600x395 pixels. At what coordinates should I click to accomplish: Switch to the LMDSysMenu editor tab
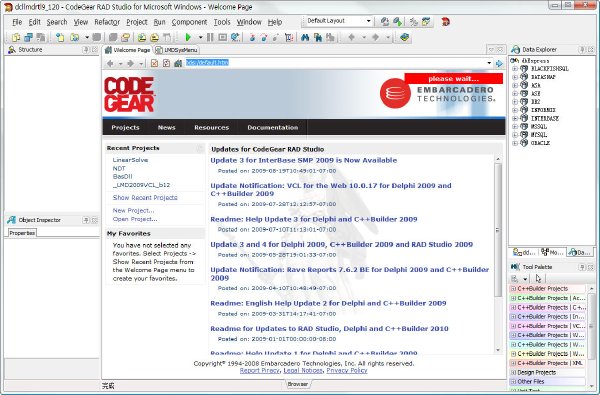pos(176,50)
